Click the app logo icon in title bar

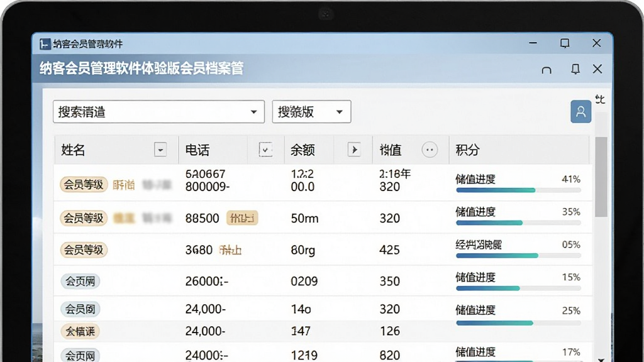[45, 44]
